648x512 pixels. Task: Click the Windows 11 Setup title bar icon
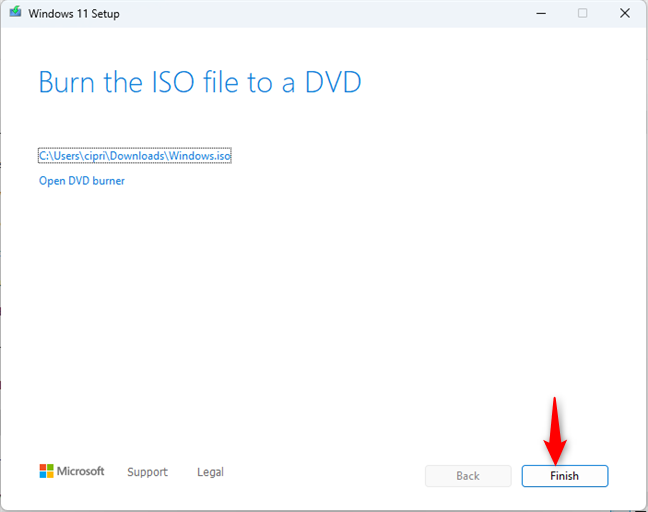(x=15, y=12)
